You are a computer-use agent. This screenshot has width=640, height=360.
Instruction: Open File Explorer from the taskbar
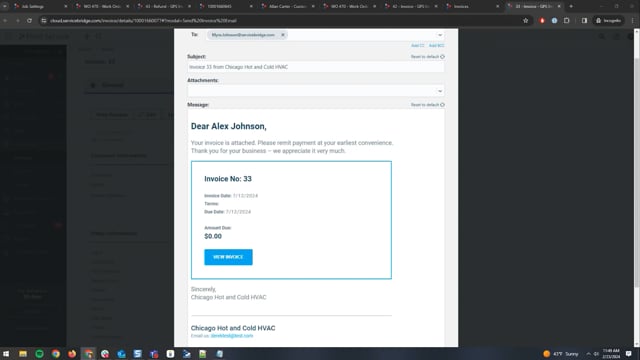point(23,354)
